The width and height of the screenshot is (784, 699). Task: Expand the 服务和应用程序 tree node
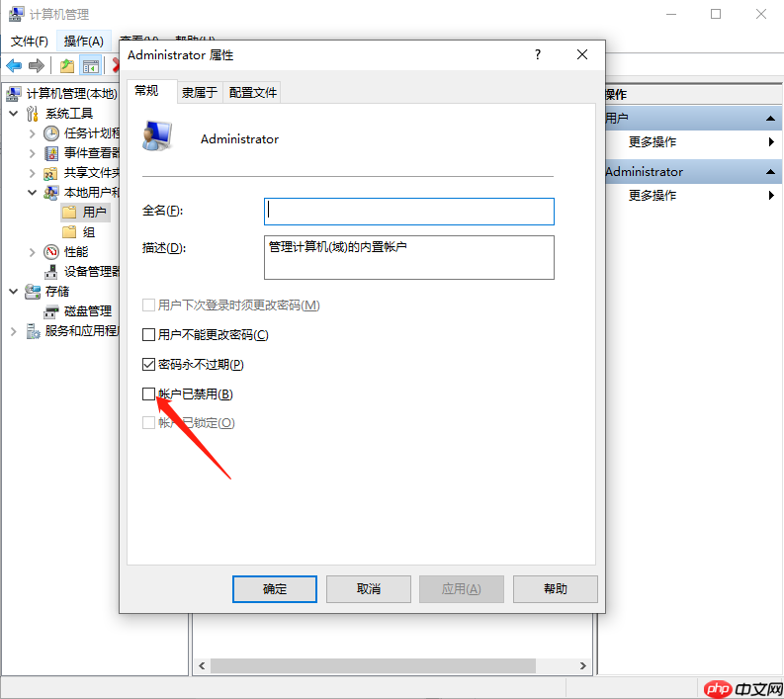pyautogui.click(x=14, y=331)
